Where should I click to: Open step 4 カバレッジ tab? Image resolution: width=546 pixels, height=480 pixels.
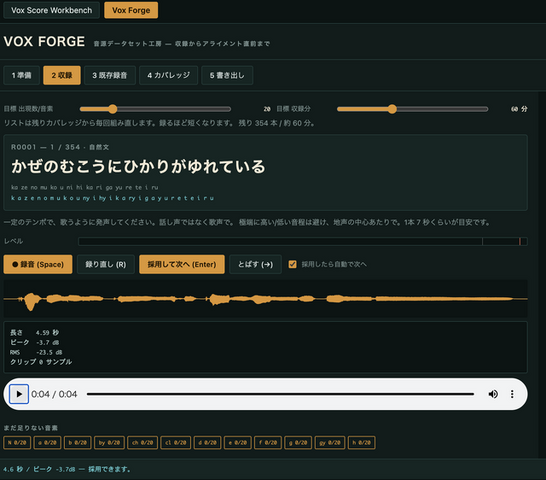tap(169, 75)
